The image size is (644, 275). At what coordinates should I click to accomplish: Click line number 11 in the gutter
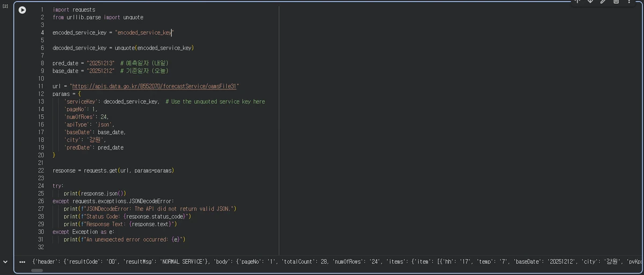(41, 86)
